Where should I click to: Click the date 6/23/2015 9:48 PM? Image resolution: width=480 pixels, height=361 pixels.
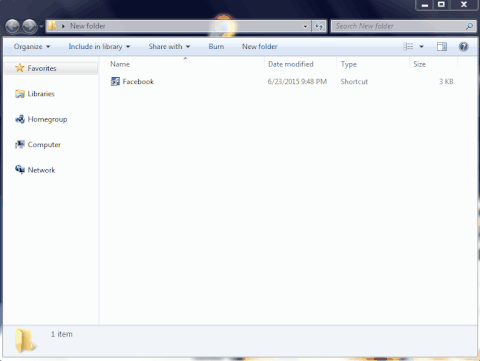click(x=297, y=82)
